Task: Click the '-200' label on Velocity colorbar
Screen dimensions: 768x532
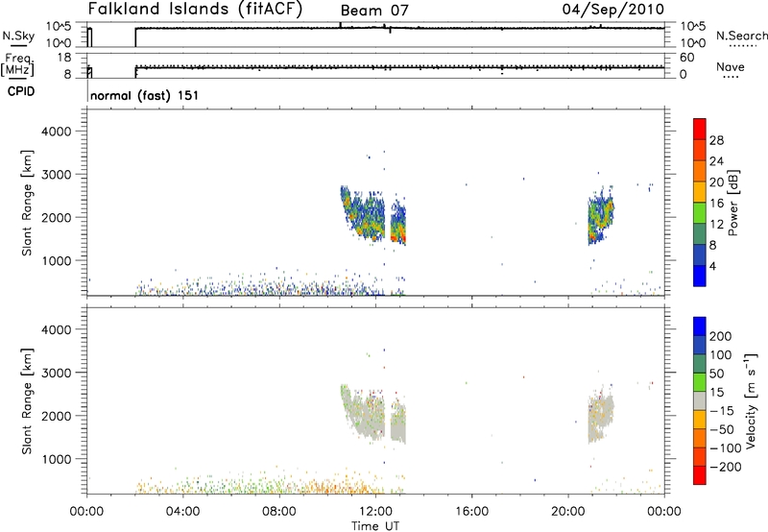Action: (725, 467)
